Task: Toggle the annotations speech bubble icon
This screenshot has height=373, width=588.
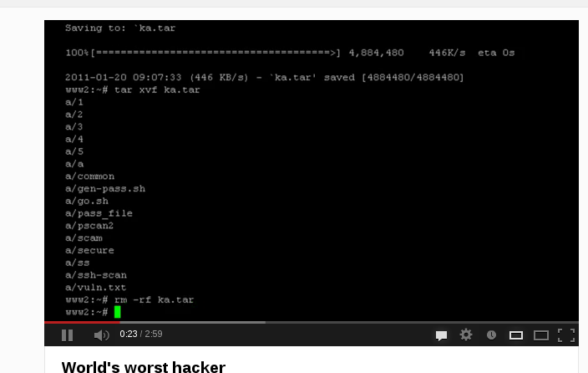Action: [441, 335]
